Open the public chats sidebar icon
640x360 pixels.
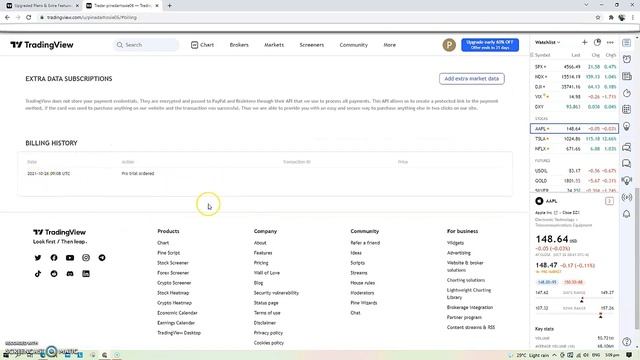[627, 147]
